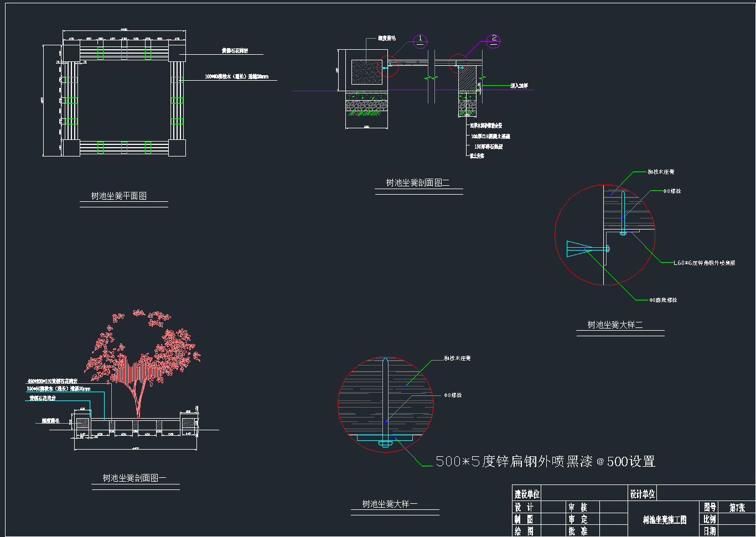756x537 pixels.
Task: Click the 150厚碎石垫层 layer annotation
Action: click(488, 147)
